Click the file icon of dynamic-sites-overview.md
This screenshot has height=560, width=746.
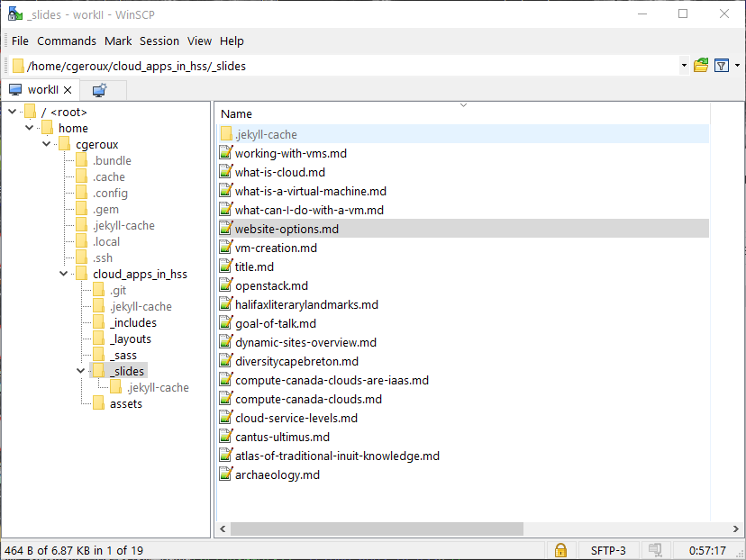[x=225, y=342]
